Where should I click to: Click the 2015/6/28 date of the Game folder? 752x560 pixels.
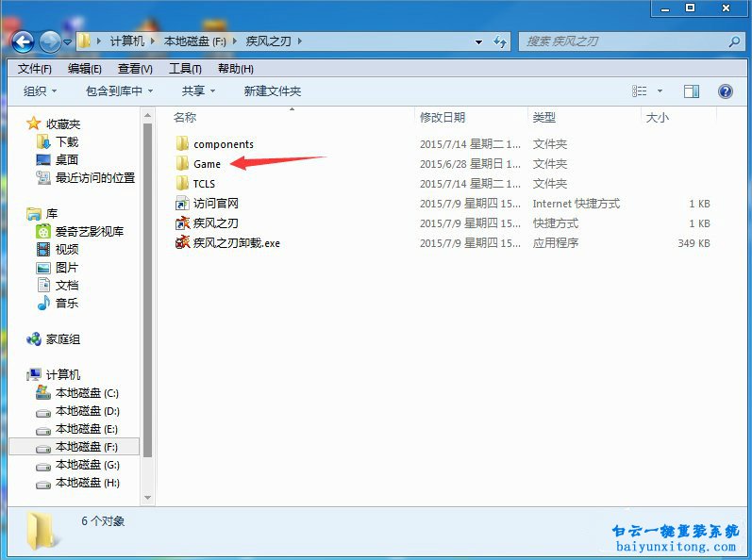pos(470,164)
